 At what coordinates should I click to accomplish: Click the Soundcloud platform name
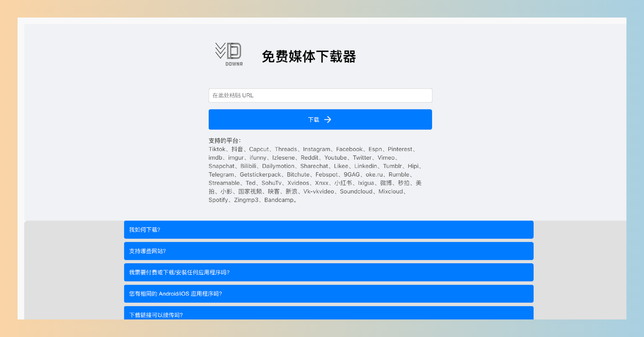point(356,191)
